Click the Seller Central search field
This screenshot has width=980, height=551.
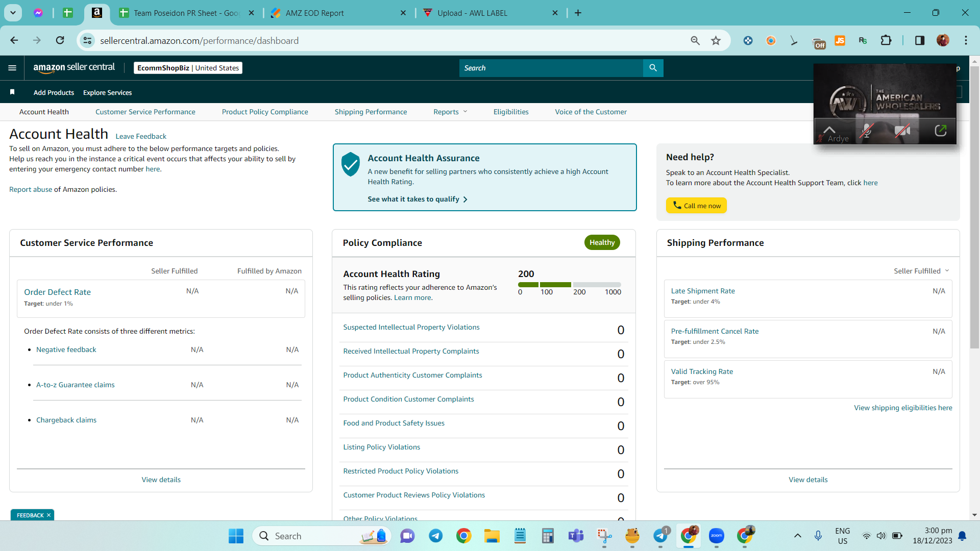551,68
